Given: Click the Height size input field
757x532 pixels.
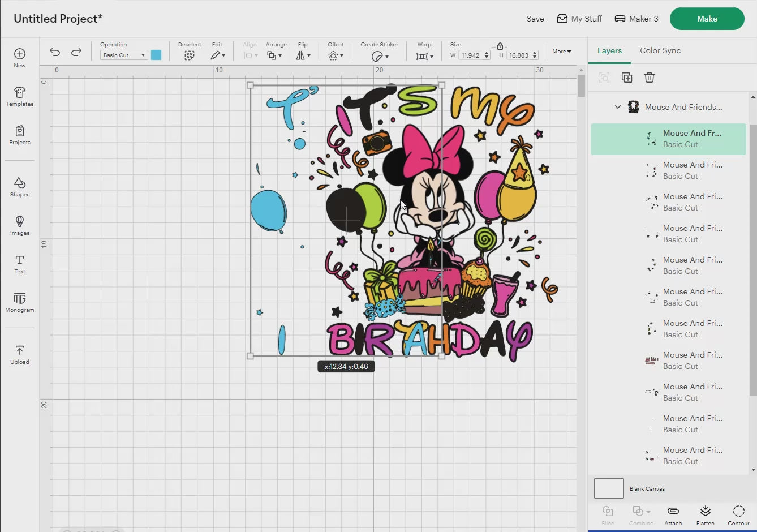Looking at the screenshot, I should (x=518, y=55).
